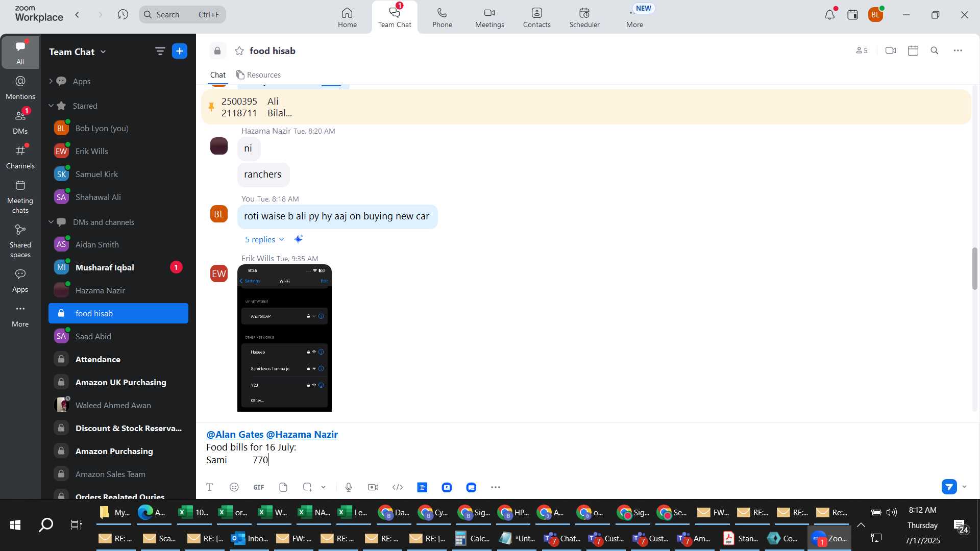Open the GIF picker
The height and width of the screenshot is (551, 980).
pyautogui.click(x=259, y=487)
